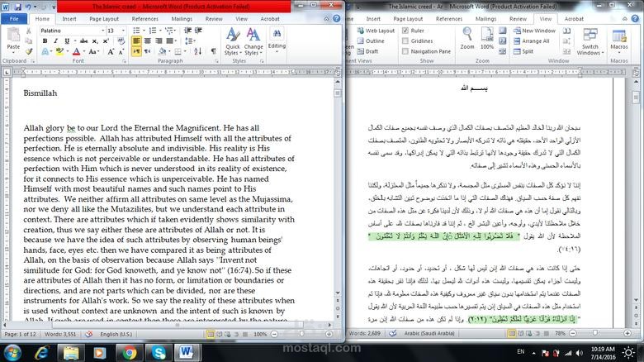644x362 pixels.
Task: Align the paragraph text to the right
Action: pyautogui.click(x=159, y=40)
